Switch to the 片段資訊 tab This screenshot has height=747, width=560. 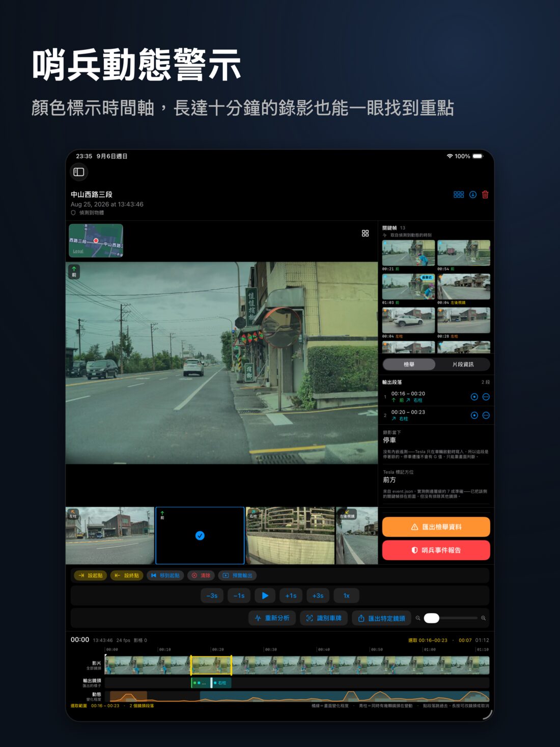coord(463,365)
